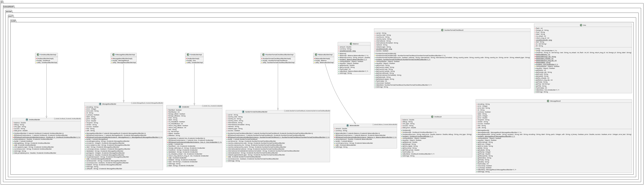Viewport: 644px width, 185px height.
Task: Click the 'NumberFormatCheckResult' class title
Action: (x=454, y=30)
